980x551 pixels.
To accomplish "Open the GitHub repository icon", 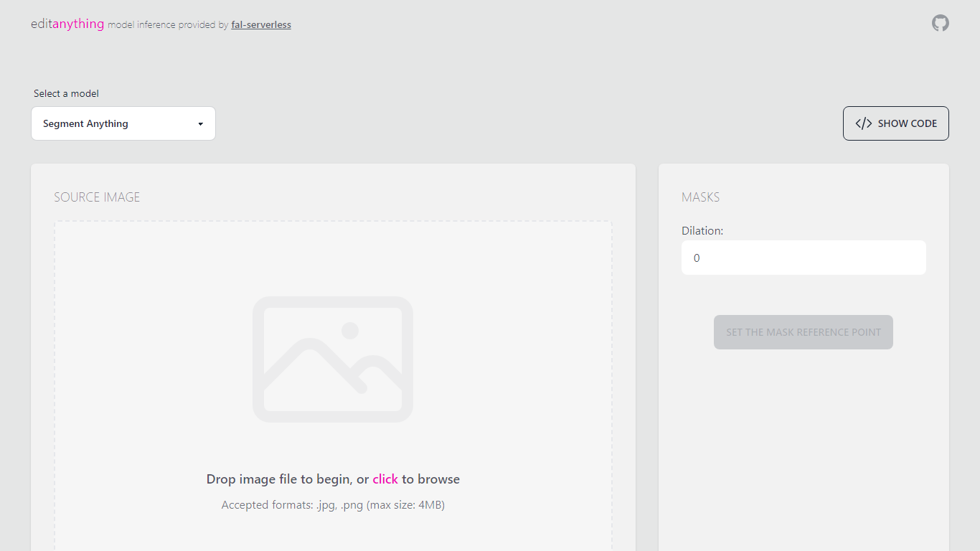I will (x=940, y=23).
